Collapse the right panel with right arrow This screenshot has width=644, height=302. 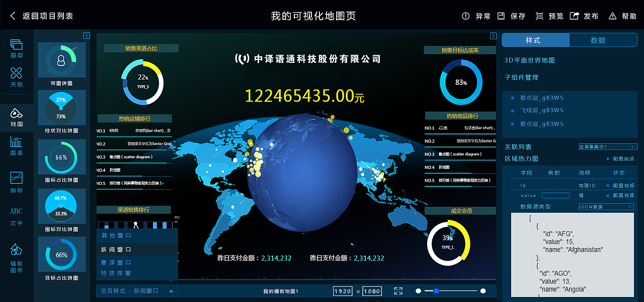(x=493, y=36)
